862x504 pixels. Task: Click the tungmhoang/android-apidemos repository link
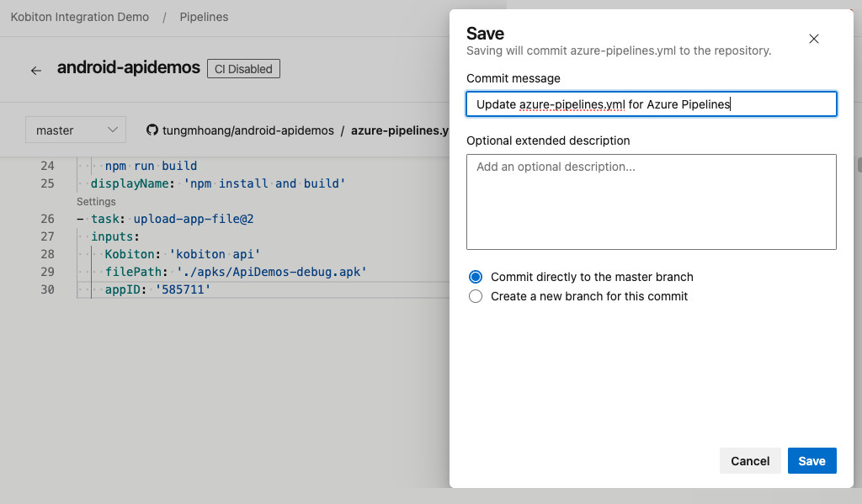click(248, 130)
